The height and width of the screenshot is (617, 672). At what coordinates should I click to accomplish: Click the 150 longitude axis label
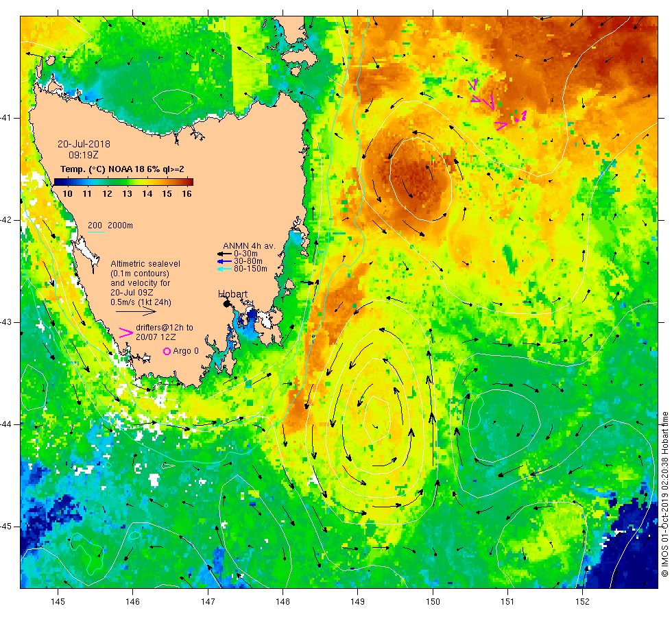(x=433, y=602)
